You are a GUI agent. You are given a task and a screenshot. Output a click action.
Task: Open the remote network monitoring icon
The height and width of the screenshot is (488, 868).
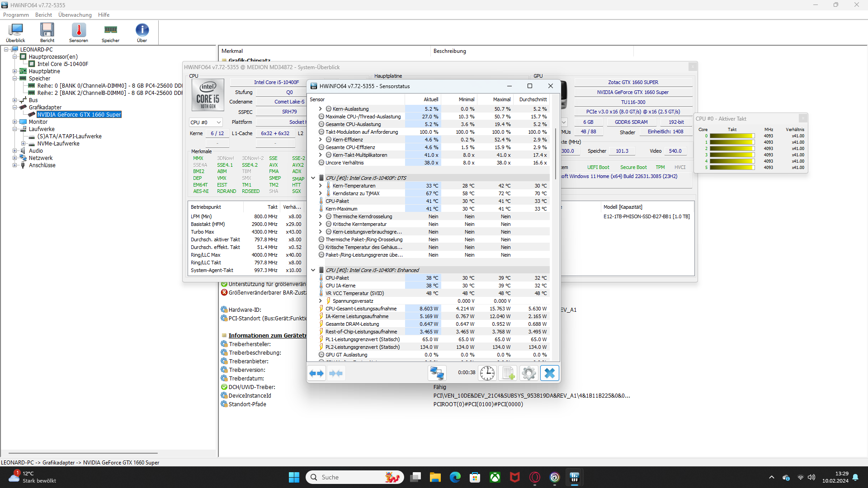(x=437, y=373)
